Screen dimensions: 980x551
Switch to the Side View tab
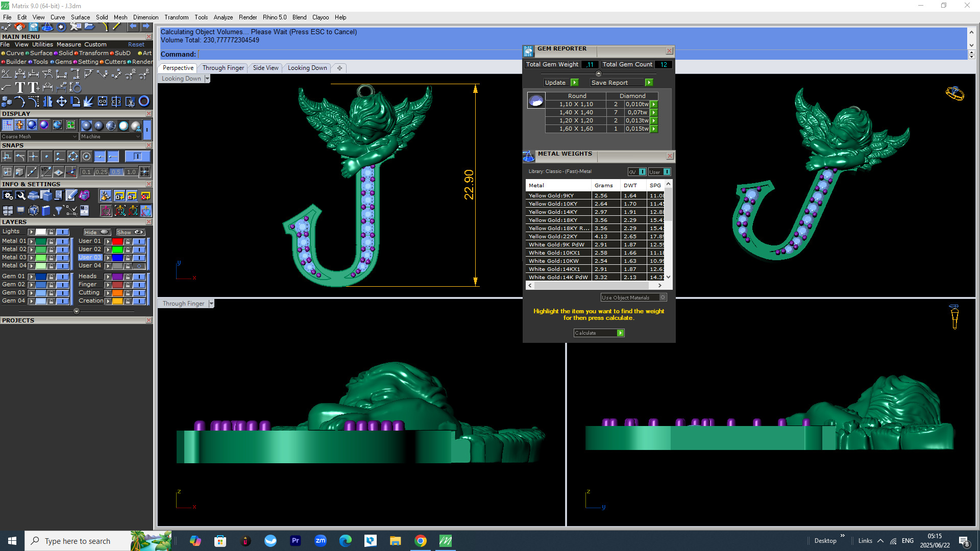point(265,68)
